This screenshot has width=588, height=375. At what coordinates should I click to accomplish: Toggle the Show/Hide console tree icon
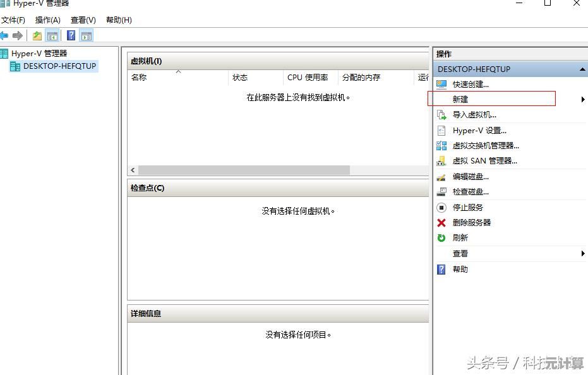52,35
